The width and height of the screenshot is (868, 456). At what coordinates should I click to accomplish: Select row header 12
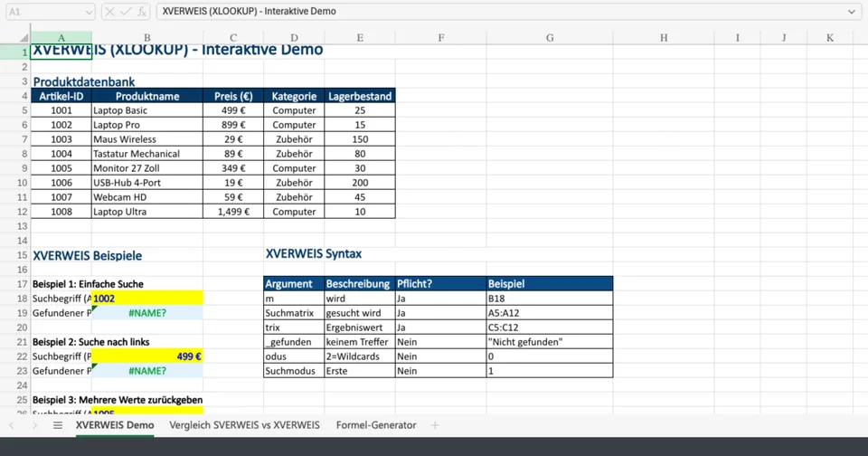14,212
